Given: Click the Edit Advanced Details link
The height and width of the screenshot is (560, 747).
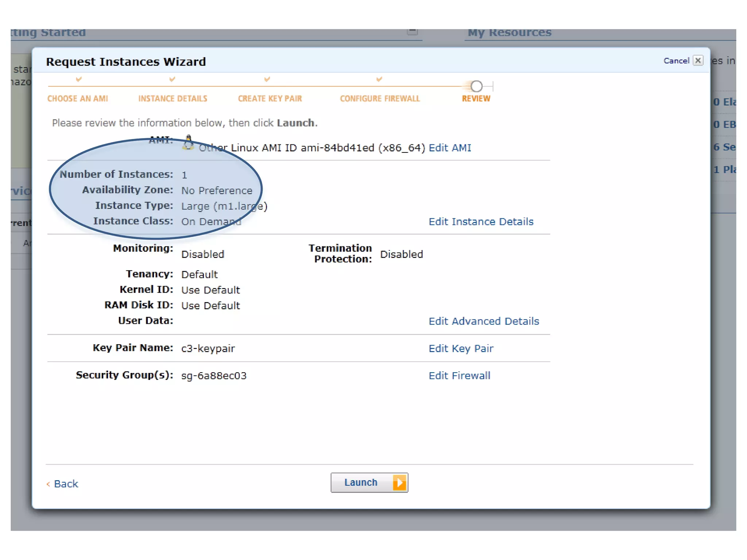Looking at the screenshot, I should (484, 321).
